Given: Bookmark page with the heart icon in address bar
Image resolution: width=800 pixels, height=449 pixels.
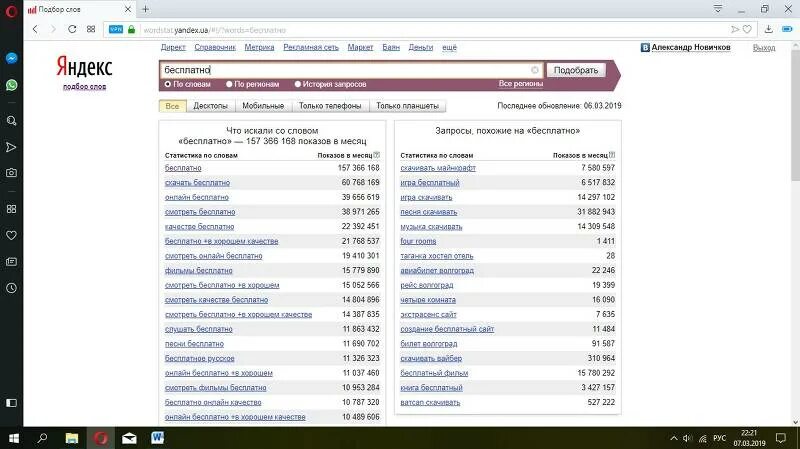Looking at the screenshot, I should 747,30.
